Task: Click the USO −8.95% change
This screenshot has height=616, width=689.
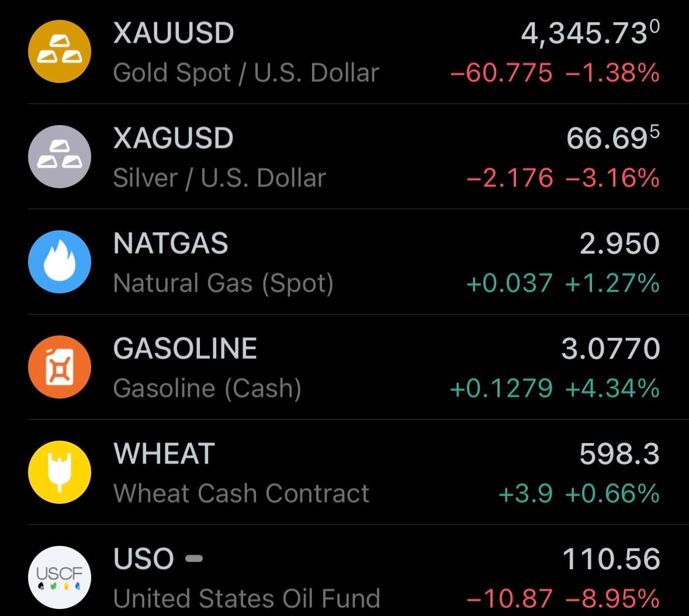Action: click(x=612, y=598)
